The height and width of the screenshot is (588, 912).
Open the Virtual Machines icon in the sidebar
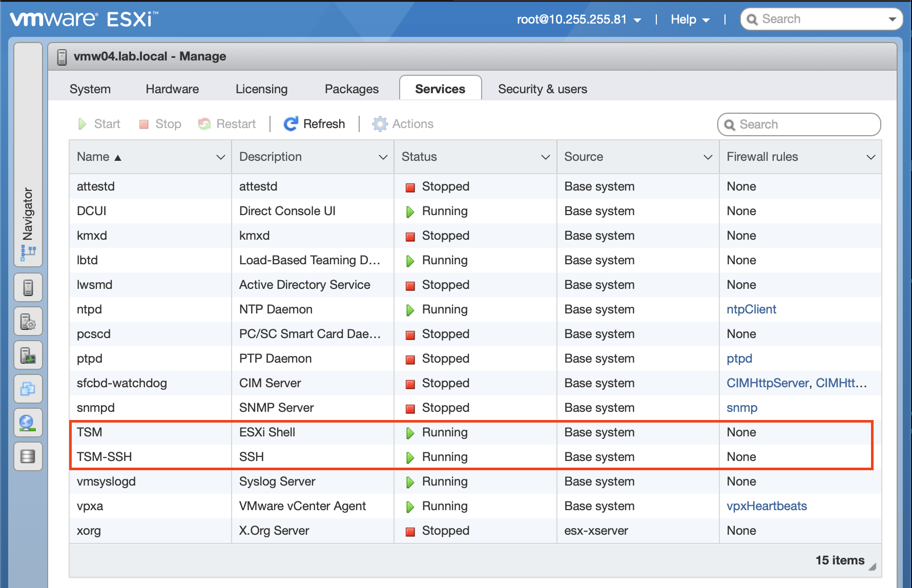pos(28,389)
